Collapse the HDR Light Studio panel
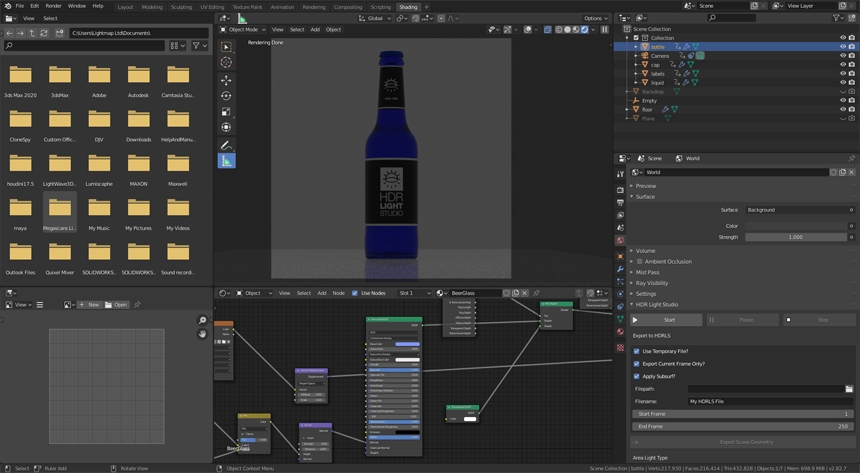The image size is (860, 473). tap(656, 305)
